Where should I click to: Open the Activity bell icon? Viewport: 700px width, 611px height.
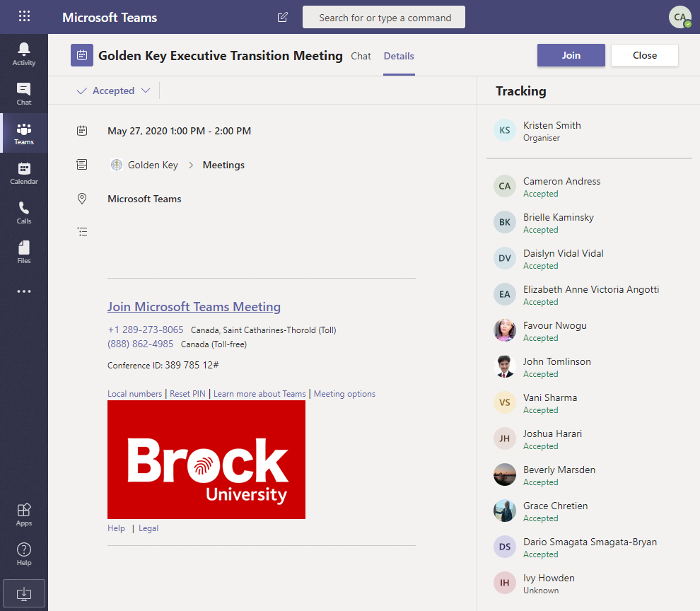[x=24, y=54]
